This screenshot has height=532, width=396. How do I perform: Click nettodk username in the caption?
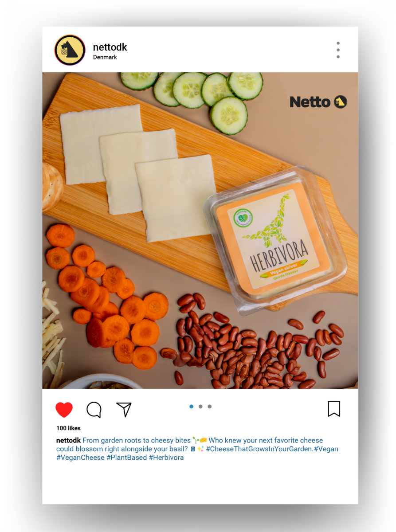(68, 440)
